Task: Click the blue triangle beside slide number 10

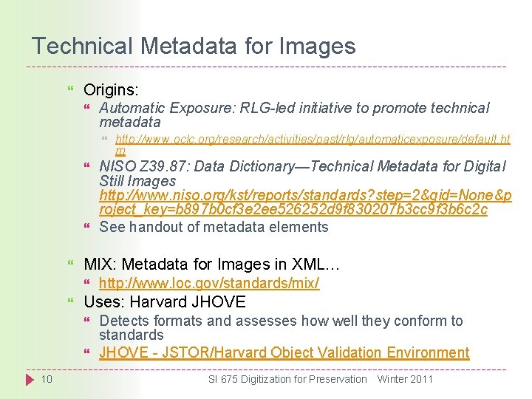Action: (x=29, y=379)
